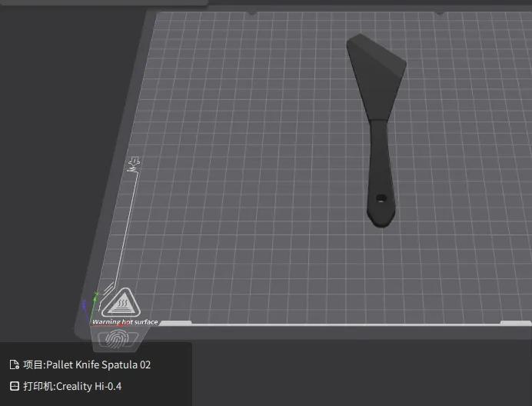The width and height of the screenshot is (532, 406).
Task: Click the project file icon
Action: point(15,365)
